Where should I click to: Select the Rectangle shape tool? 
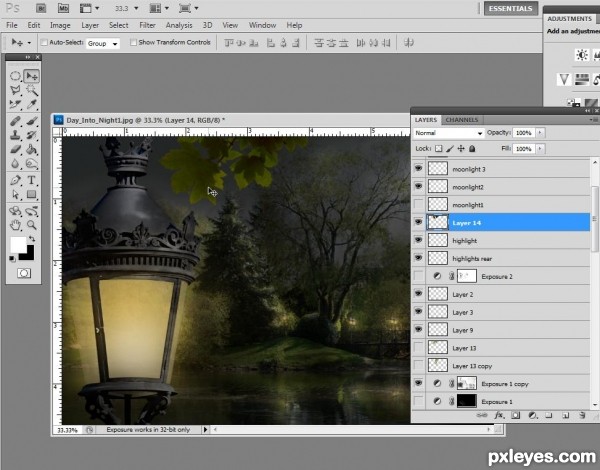tap(32, 194)
